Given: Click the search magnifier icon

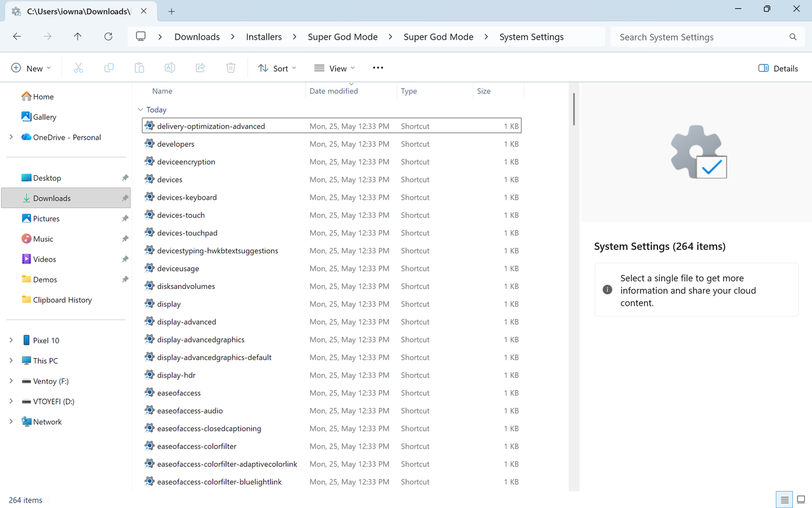Looking at the screenshot, I should (x=793, y=37).
